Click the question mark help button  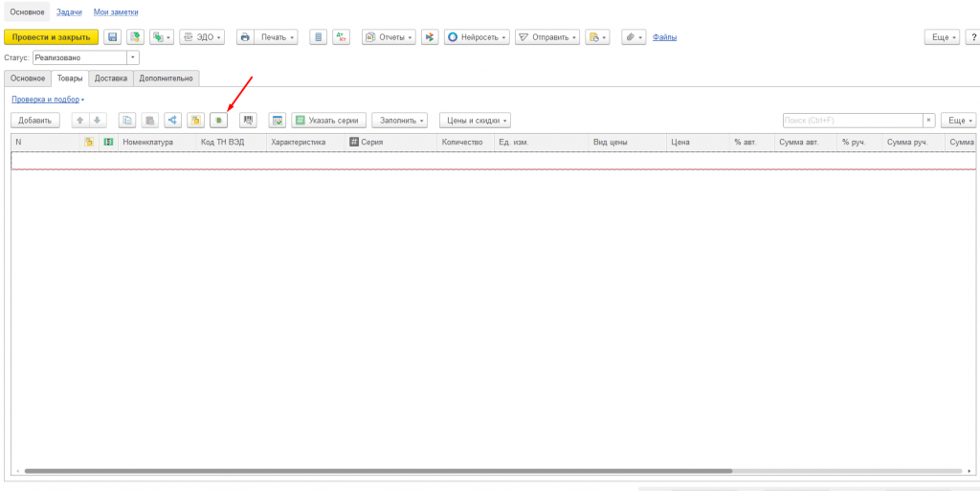pos(973,37)
